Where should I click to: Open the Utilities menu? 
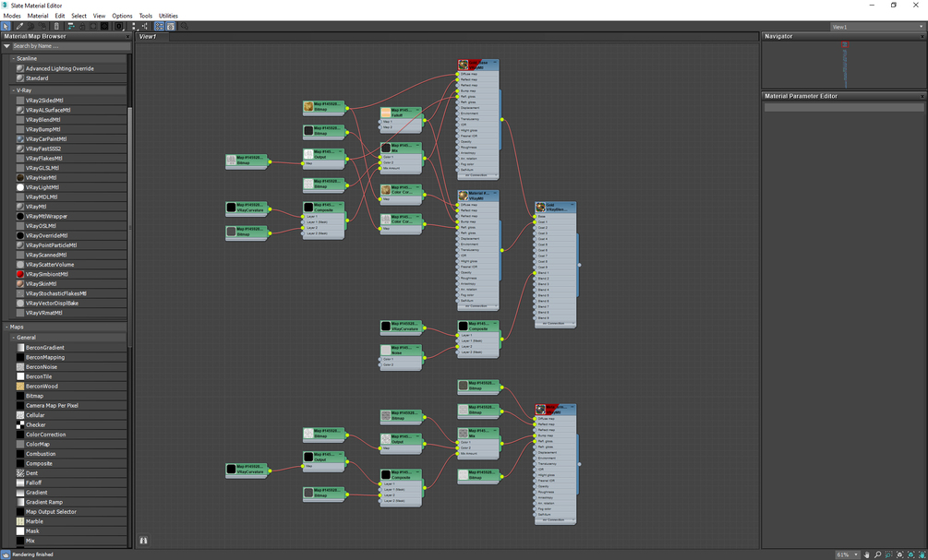point(168,16)
